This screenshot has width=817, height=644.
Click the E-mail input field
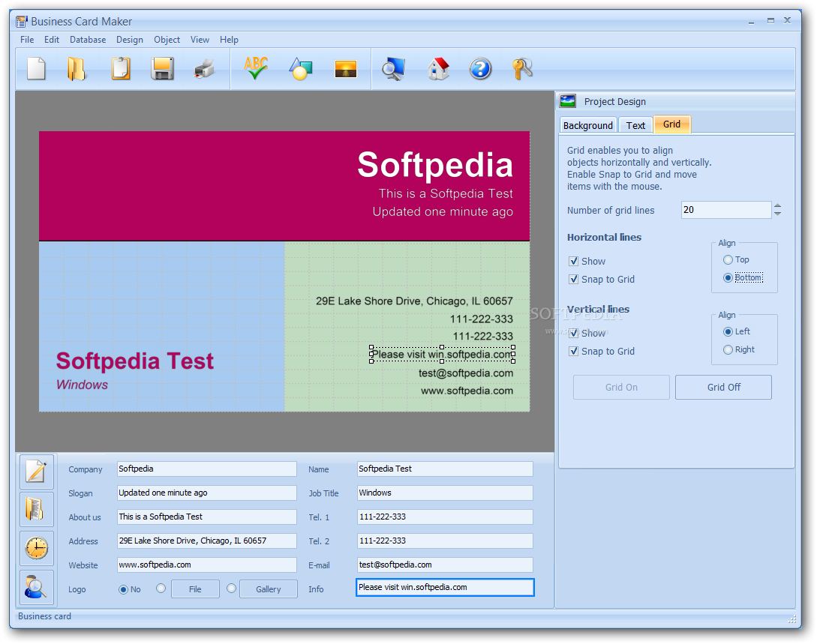(x=445, y=565)
